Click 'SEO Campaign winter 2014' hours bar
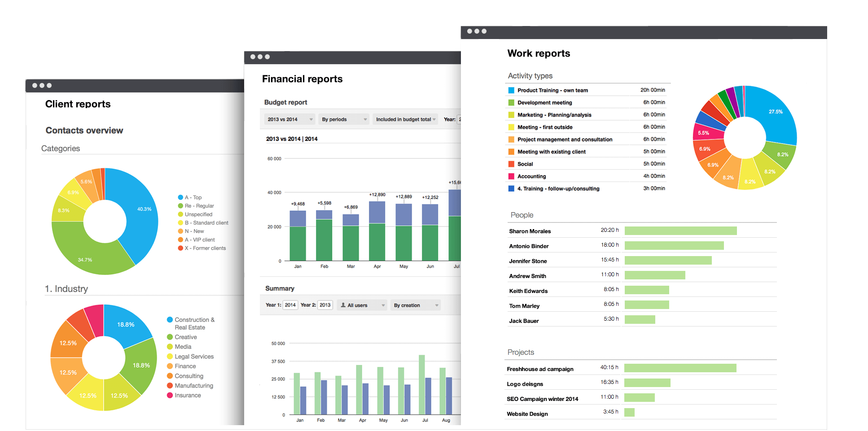The width and height of the screenshot is (868, 431). [x=640, y=398]
